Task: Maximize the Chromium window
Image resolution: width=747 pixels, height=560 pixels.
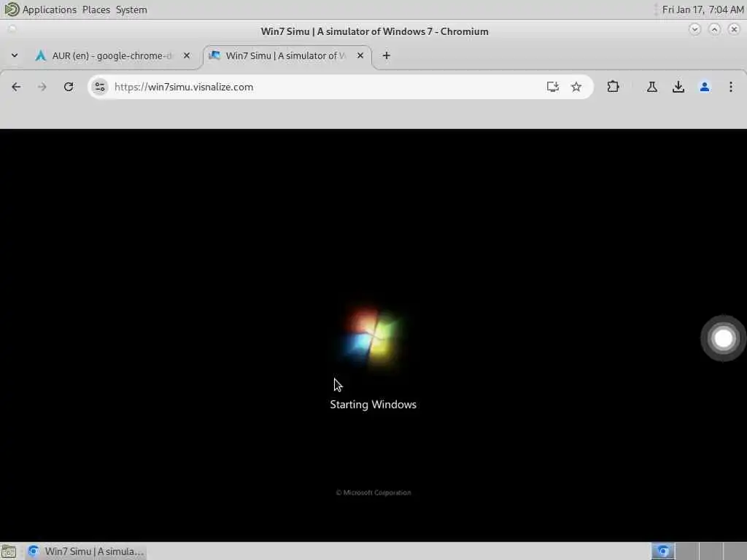Action: point(715,29)
